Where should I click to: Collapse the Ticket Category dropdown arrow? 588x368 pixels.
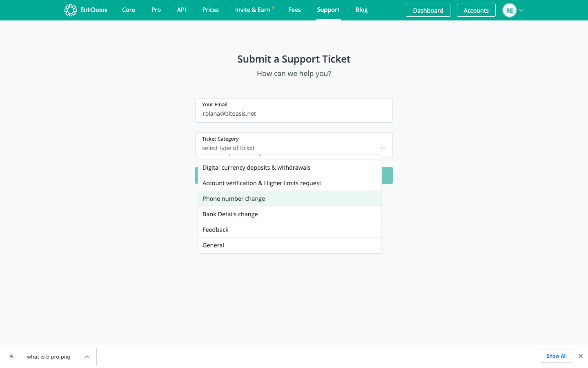pyautogui.click(x=383, y=148)
